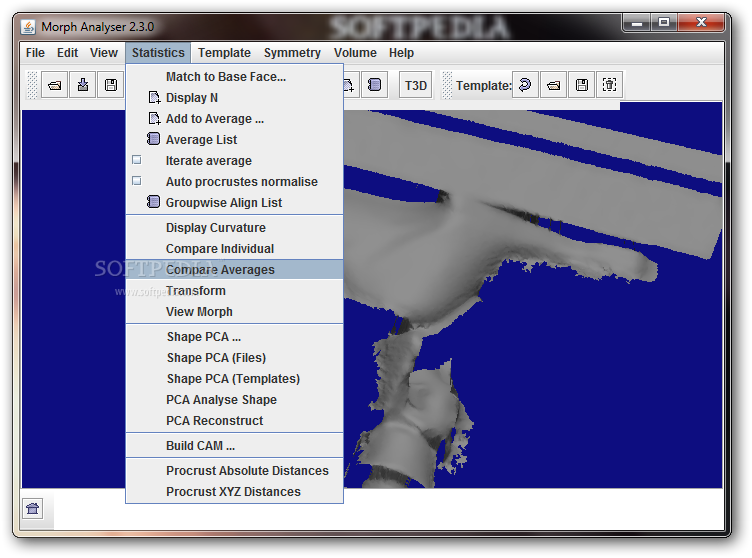
Task: Click the main toolbar drag handle grip
Action: pos(32,85)
